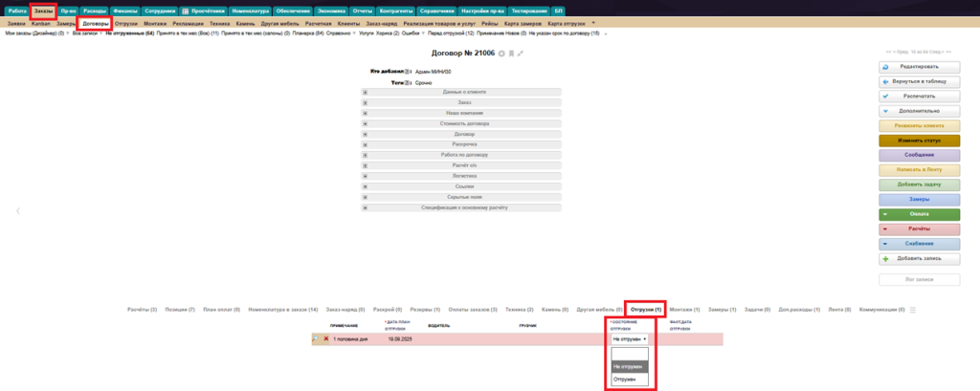Click the red X delete icon in shipment row
Viewport: 980px width, 391px height.
tap(325, 338)
